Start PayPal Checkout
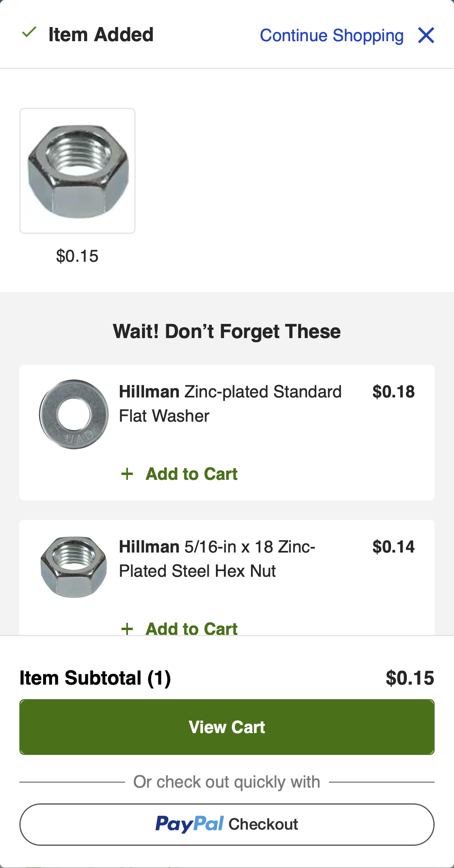Viewport: 454px width, 868px height. (x=227, y=824)
